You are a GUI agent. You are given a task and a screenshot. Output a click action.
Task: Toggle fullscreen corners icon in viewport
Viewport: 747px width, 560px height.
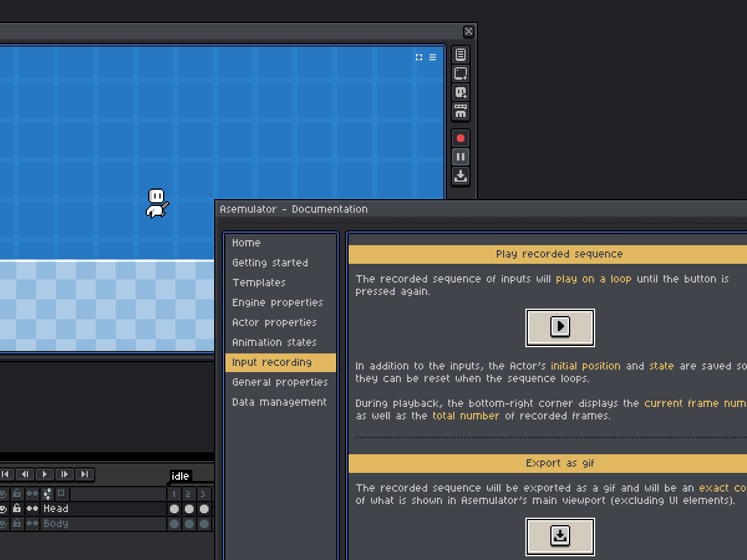pyautogui.click(x=419, y=57)
